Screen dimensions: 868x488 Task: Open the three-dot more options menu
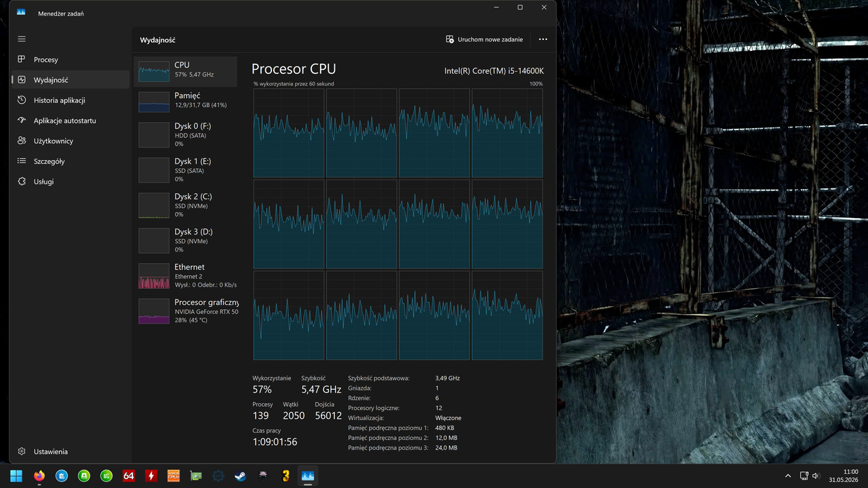click(542, 39)
